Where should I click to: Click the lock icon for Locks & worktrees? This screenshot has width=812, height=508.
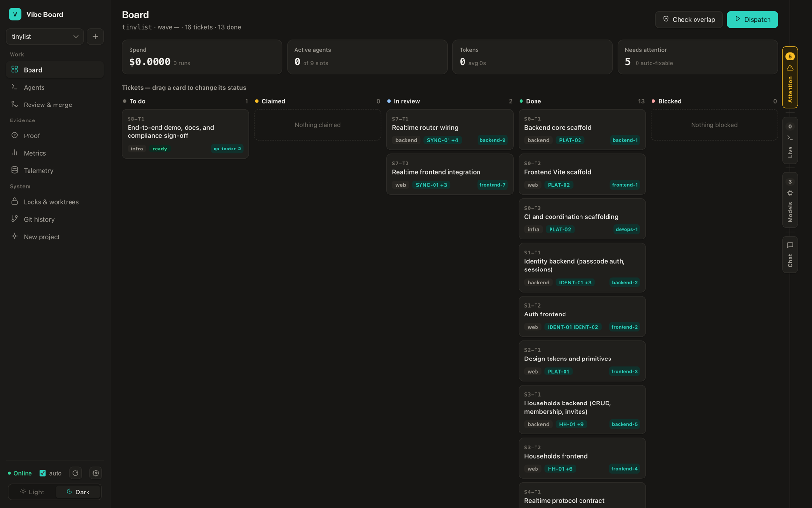click(x=14, y=201)
